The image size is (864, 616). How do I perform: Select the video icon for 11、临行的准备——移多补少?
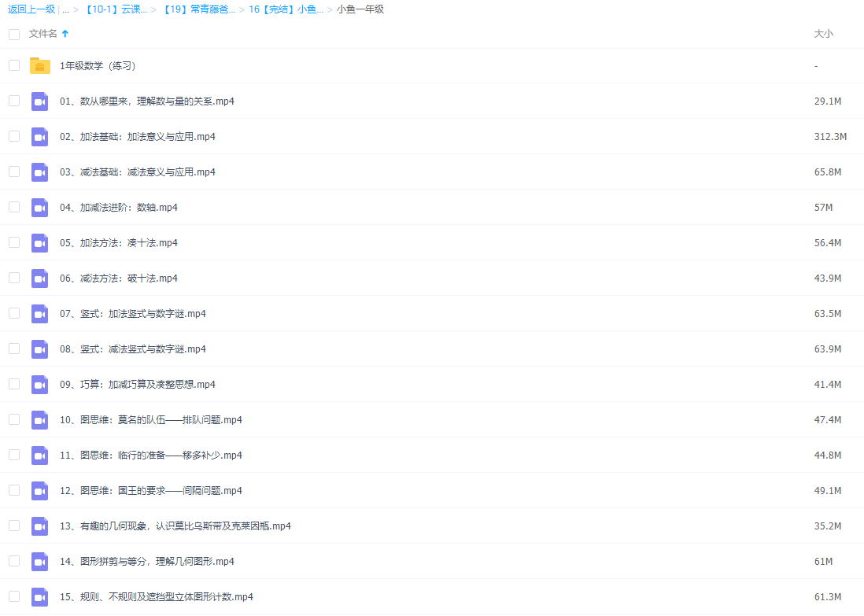(x=39, y=455)
